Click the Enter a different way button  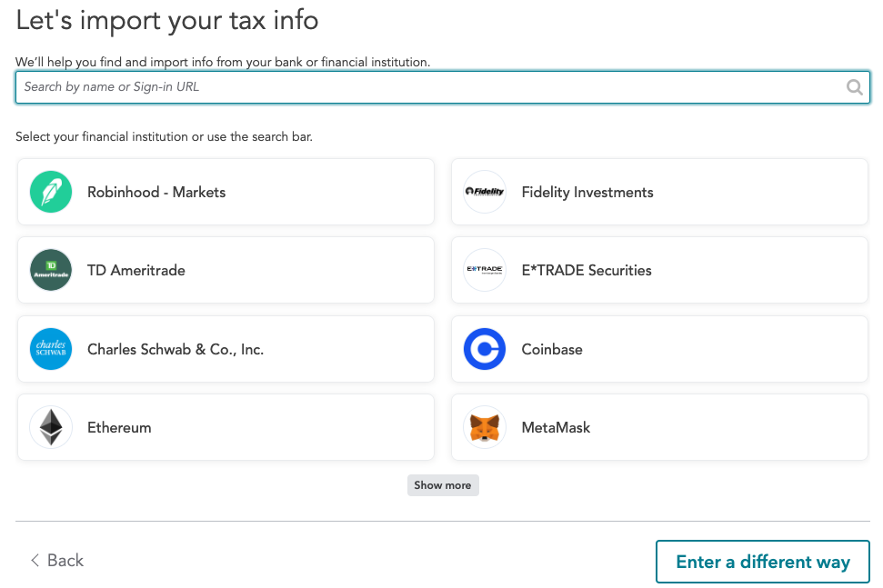762,561
